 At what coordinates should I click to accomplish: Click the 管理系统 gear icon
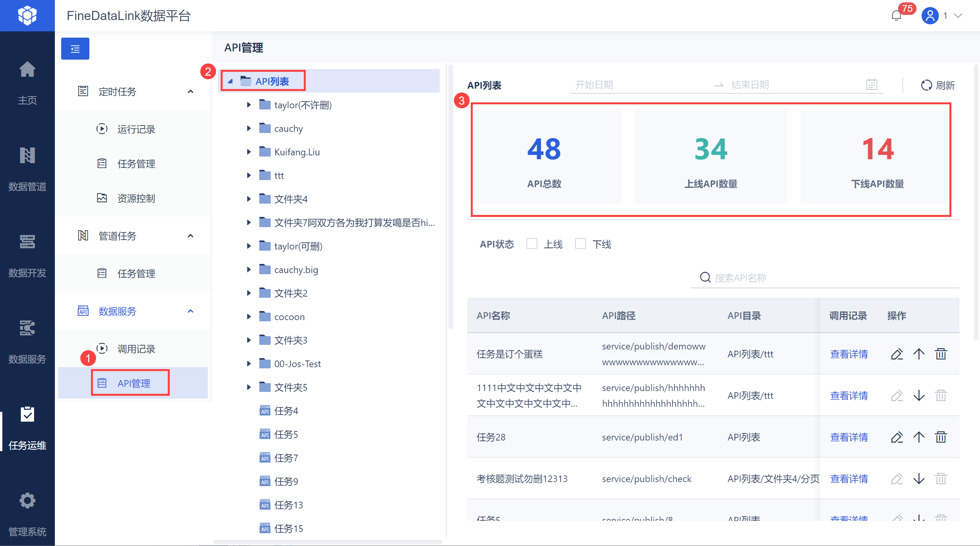coord(27,500)
